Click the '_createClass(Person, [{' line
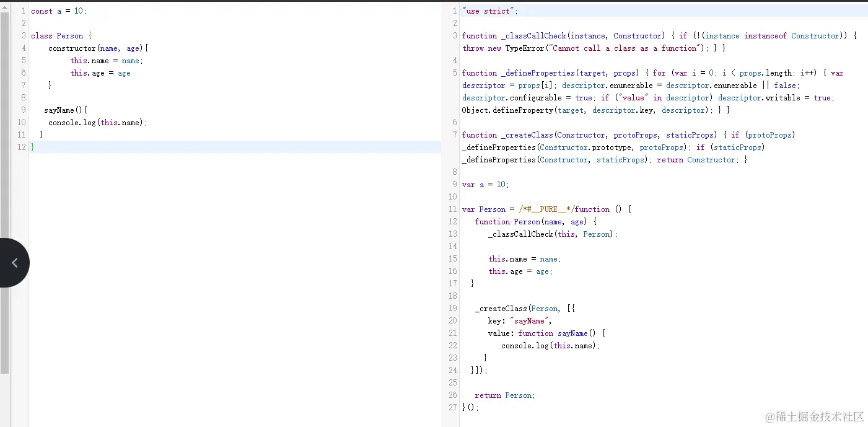 coord(525,309)
